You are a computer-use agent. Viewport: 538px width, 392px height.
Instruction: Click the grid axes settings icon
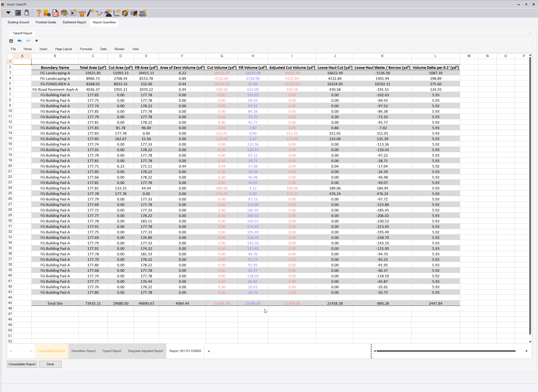tap(117, 13)
